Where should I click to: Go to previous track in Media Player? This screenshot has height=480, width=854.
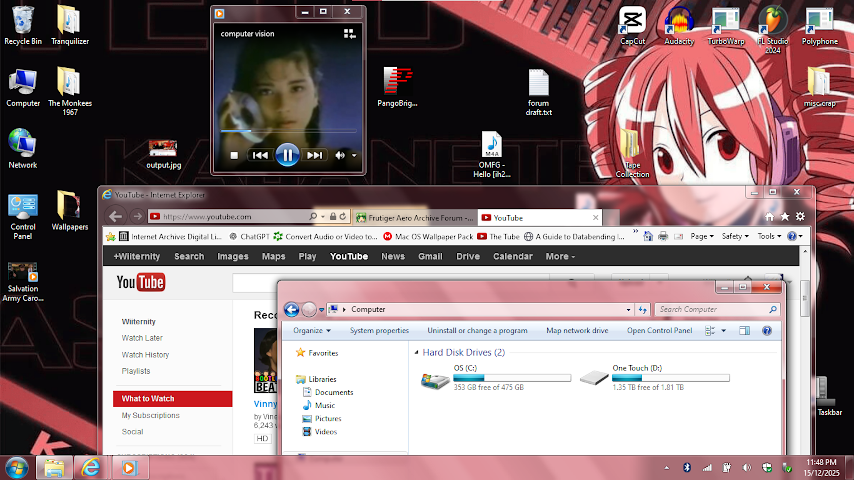[x=260, y=155]
